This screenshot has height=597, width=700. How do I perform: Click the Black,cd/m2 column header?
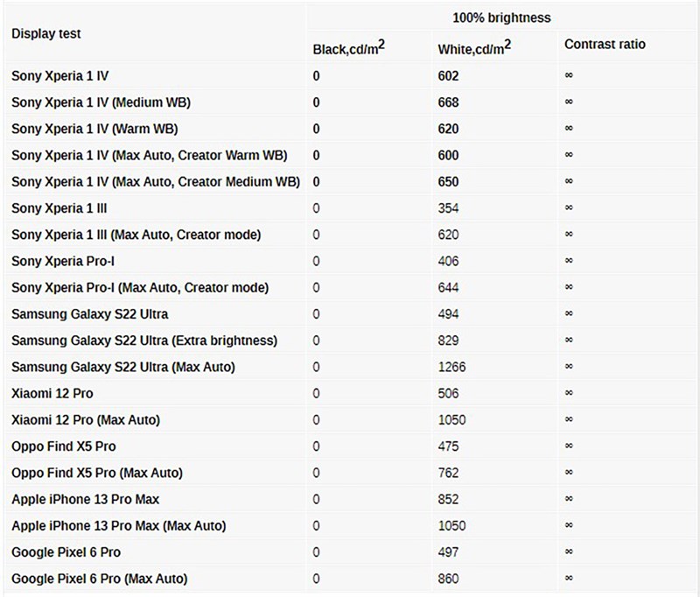pos(348,47)
